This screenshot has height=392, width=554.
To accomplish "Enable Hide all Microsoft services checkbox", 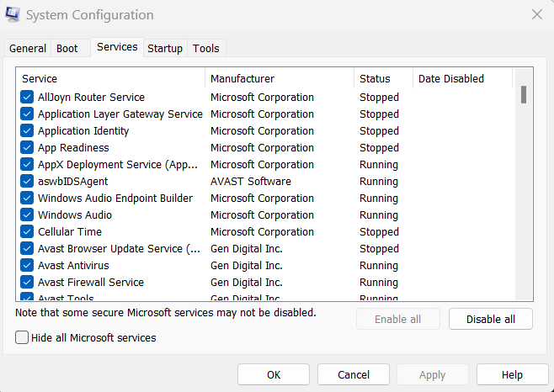I will pyautogui.click(x=22, y=337).
